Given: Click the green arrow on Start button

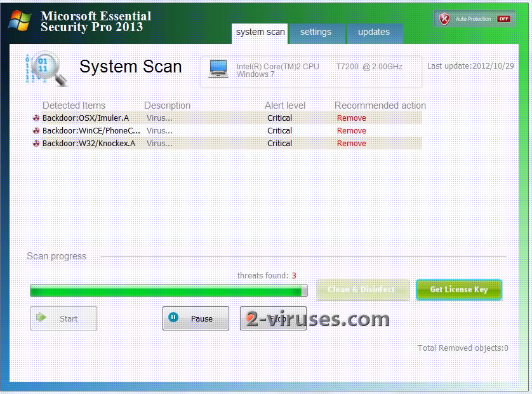Looking at the screenshot, I should (x=41, y=318).
